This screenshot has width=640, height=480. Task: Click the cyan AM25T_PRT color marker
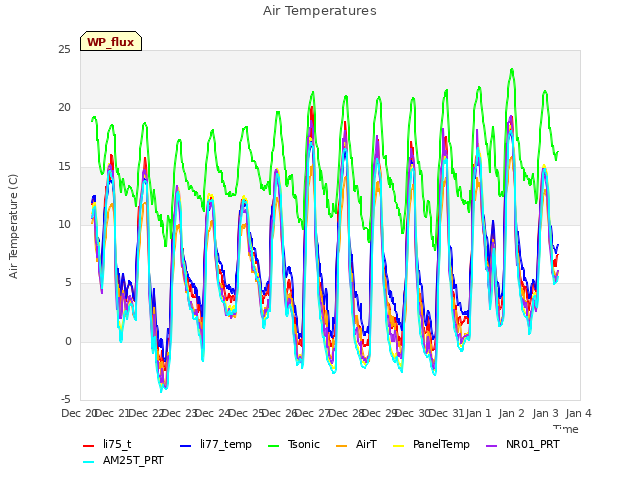(89, 462)
